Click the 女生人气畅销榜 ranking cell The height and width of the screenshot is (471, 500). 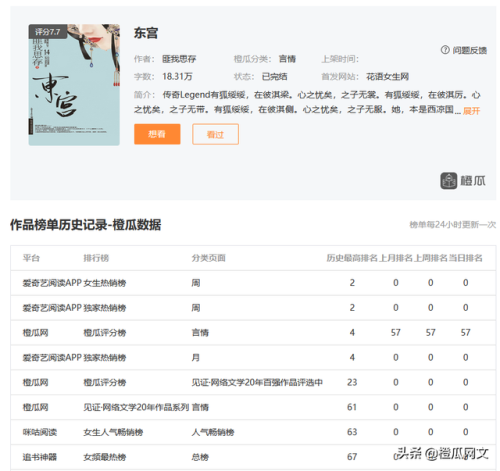pos(113,432)
